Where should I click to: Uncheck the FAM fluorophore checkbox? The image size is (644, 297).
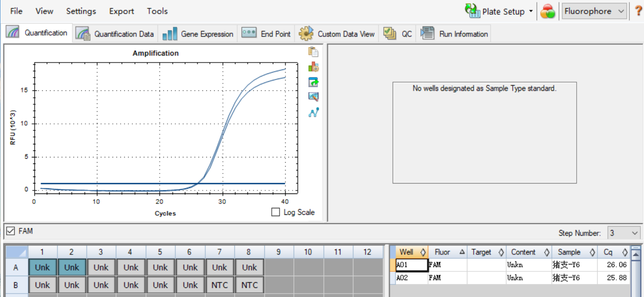pyautogui.click(x=11, y=231)
